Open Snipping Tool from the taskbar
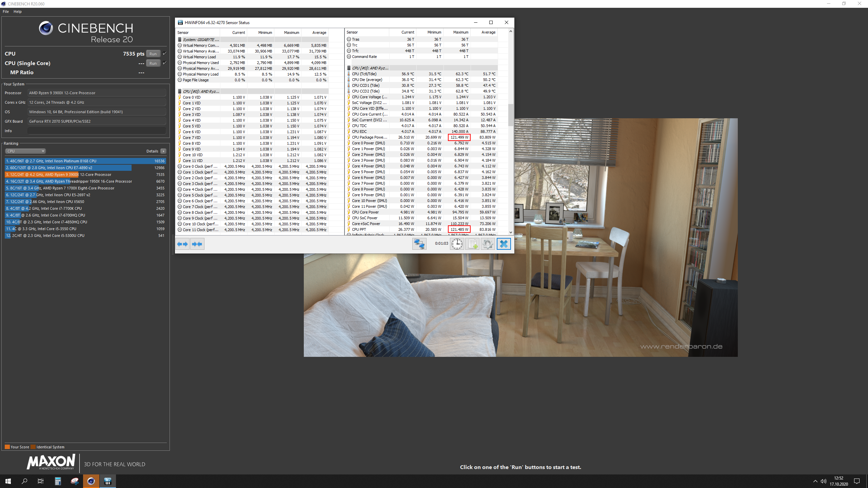 (x=75, y=481)
